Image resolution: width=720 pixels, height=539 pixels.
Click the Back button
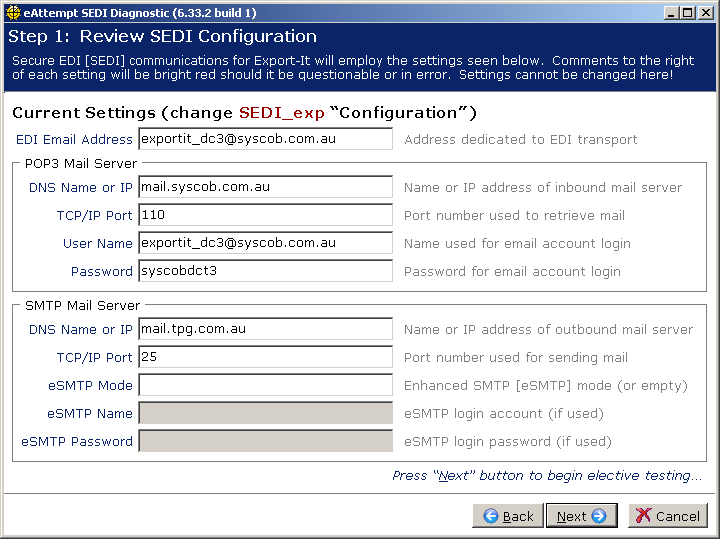pyautogui.click(x=507, y=516)
